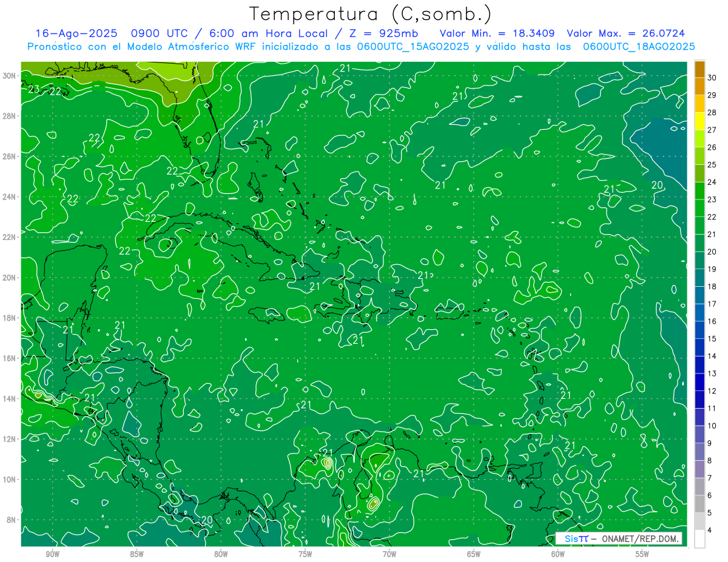Image resolution: width=728 pixels, height=562 pixels.
Task: Click the '14N' latitude label
Action: tap(10, 399)
